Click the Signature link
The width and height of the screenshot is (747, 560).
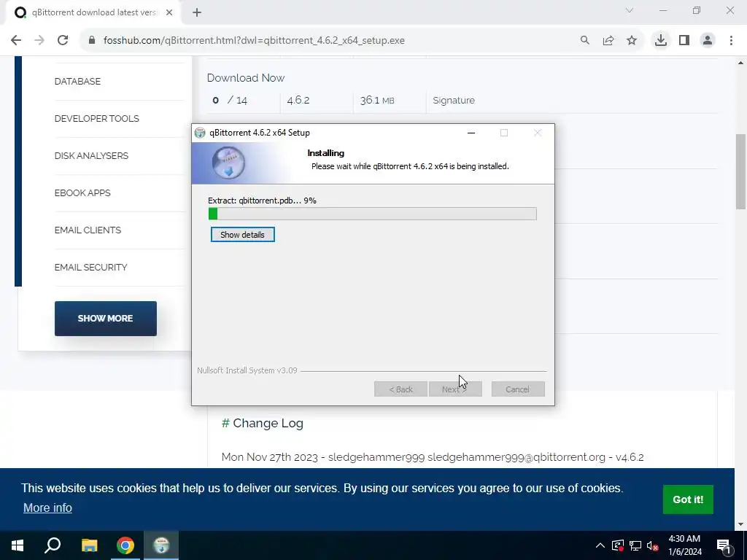point(454,101)
